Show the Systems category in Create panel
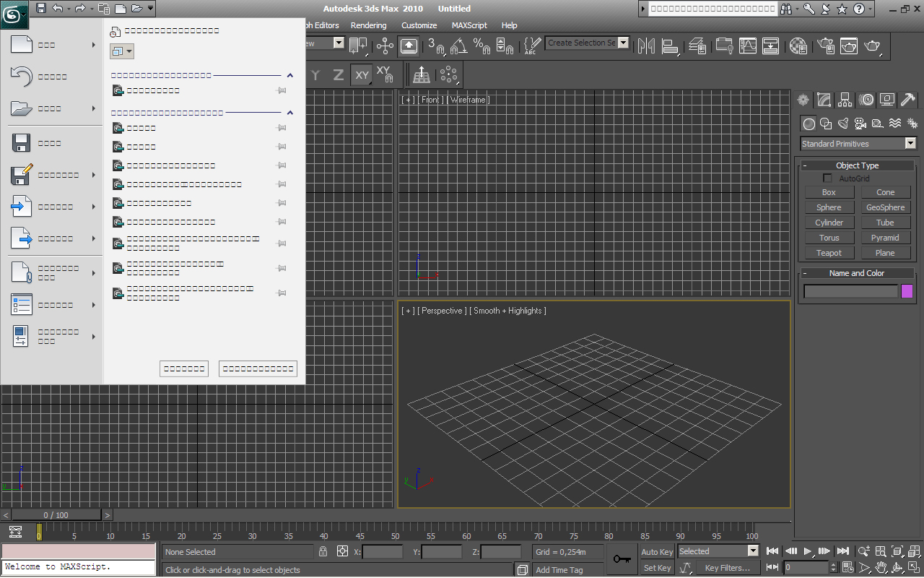The image size is (924, 578). [x=912, y=124]
